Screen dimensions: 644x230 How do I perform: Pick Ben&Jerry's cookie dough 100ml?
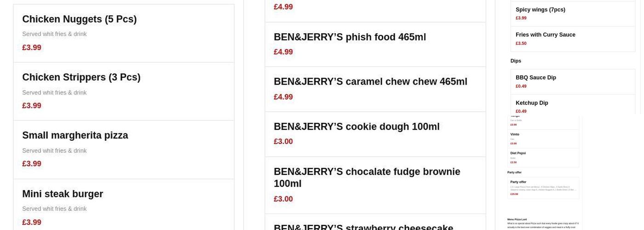(x=356, y=127)
